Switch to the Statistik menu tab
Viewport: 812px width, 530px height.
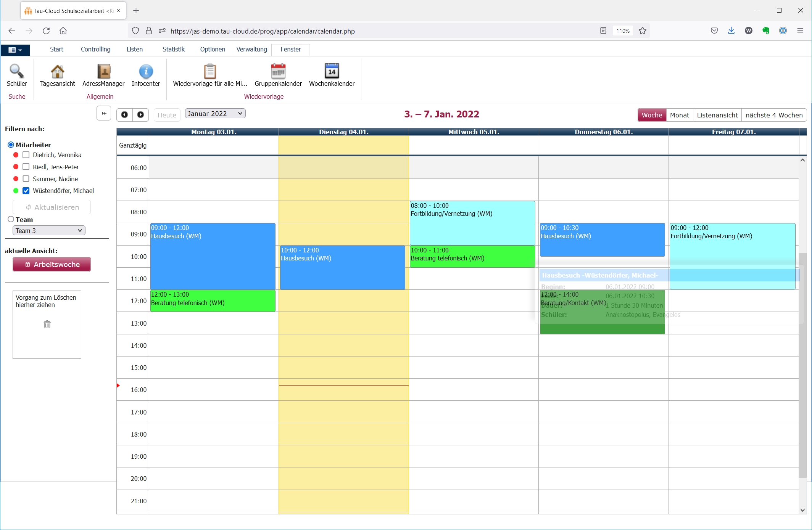pos(173,49)
